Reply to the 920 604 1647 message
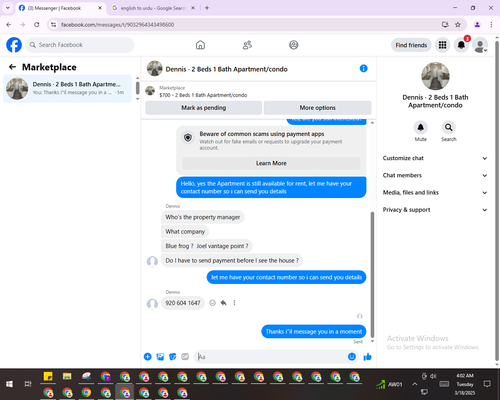 223,303
